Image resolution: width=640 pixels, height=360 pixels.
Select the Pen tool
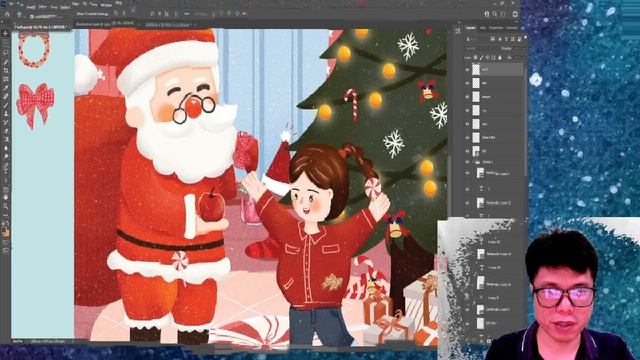(x=5, y=165)
